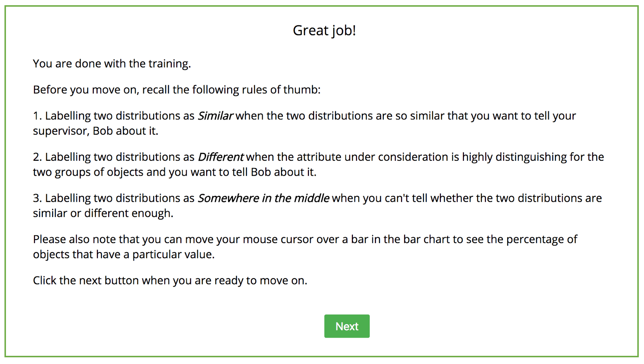Click rule number 3 text about middle labelling

(x=317, y=205)
